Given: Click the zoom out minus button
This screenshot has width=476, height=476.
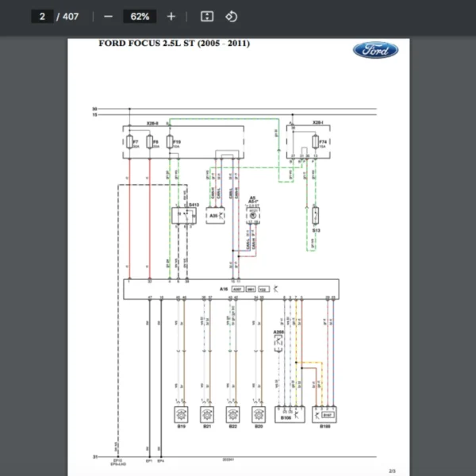Looking at the screenshot, I should click(108, 17).
